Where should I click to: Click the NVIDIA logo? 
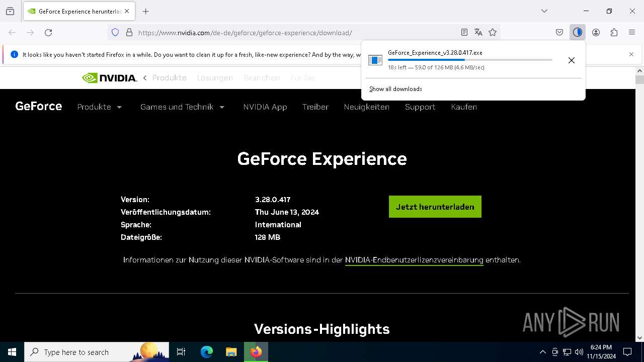tap(110, 78)
